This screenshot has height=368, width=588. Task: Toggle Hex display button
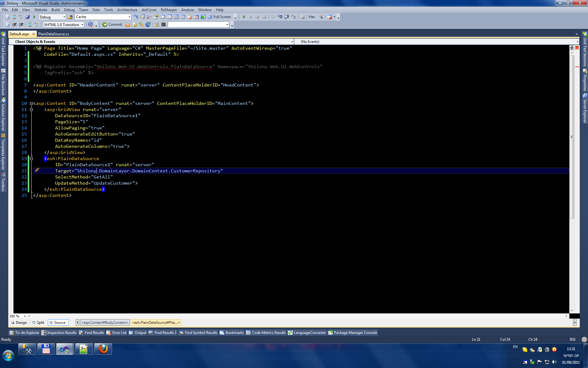pos(312,17)
